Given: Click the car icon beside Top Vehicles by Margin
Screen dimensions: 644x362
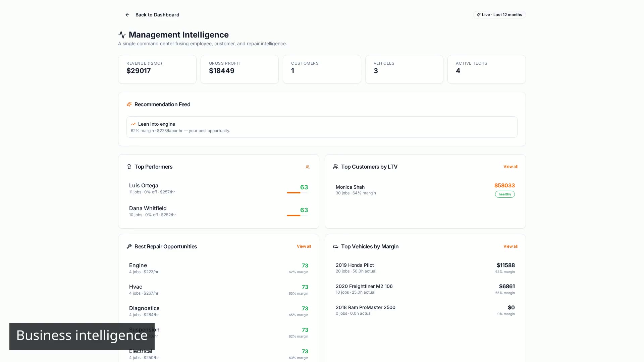Looking at the screenshot, I should click(336, 246).
